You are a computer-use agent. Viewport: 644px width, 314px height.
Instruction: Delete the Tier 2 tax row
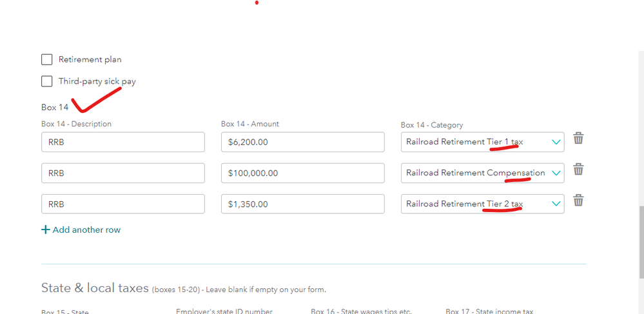[x=579, y=201]
